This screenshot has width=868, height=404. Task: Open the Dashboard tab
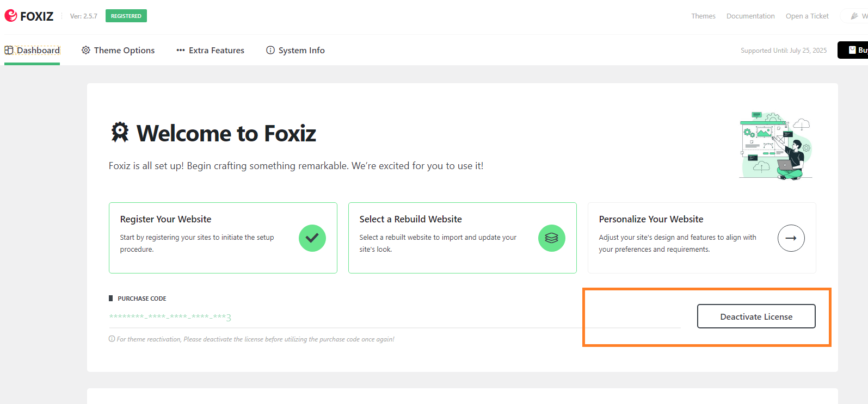coord(32,50)
